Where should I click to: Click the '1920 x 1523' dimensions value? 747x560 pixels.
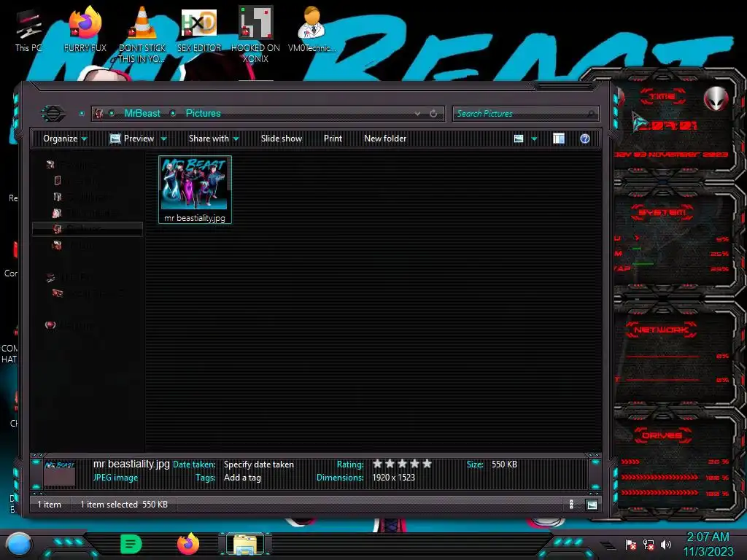393,478
